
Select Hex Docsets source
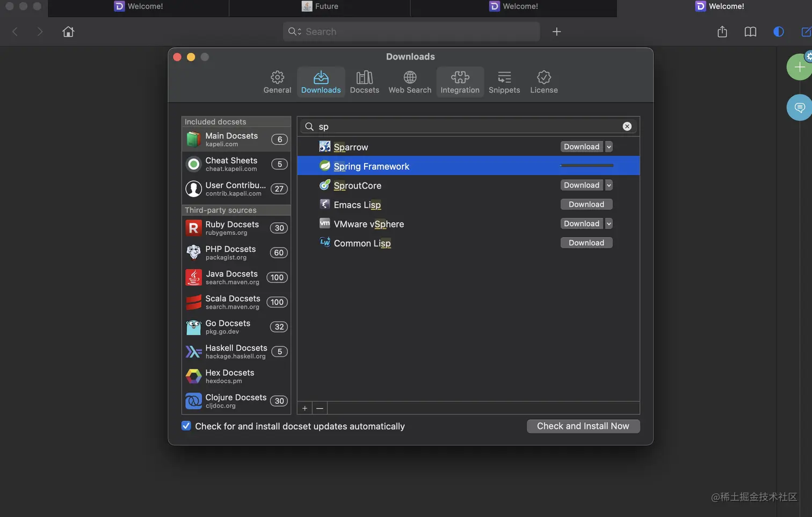[236, 376]
